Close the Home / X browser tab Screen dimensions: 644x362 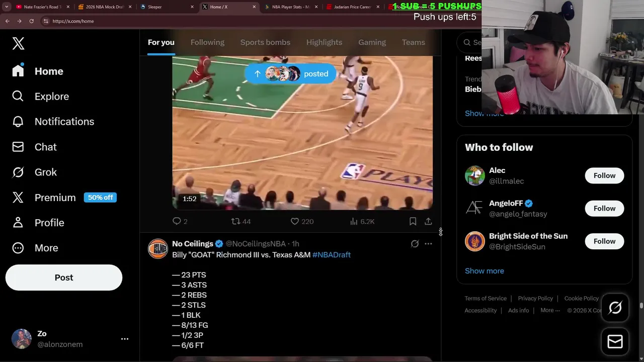coord(254,7)
